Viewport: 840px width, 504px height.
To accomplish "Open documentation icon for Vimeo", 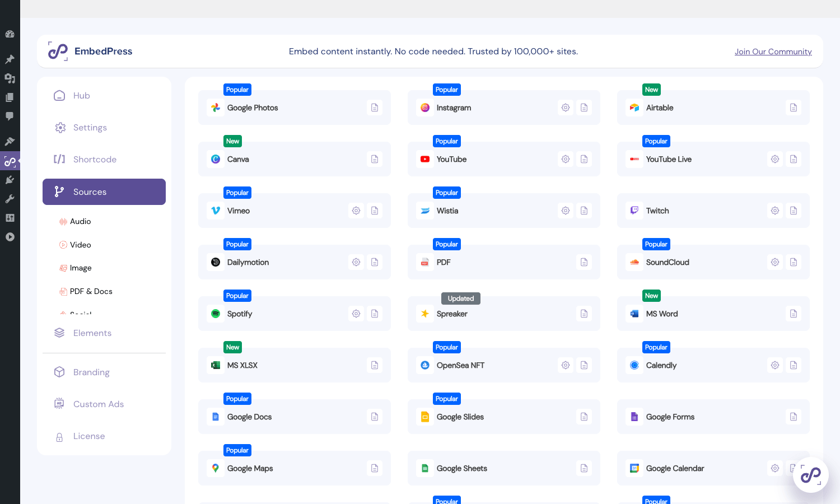I will (x=375, y=211).
